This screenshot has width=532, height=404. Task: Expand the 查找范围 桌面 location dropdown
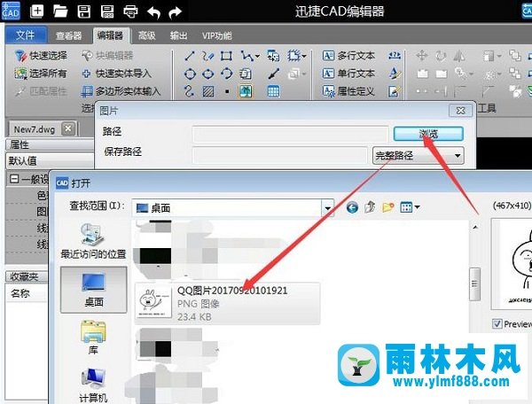tap(328, 208)
